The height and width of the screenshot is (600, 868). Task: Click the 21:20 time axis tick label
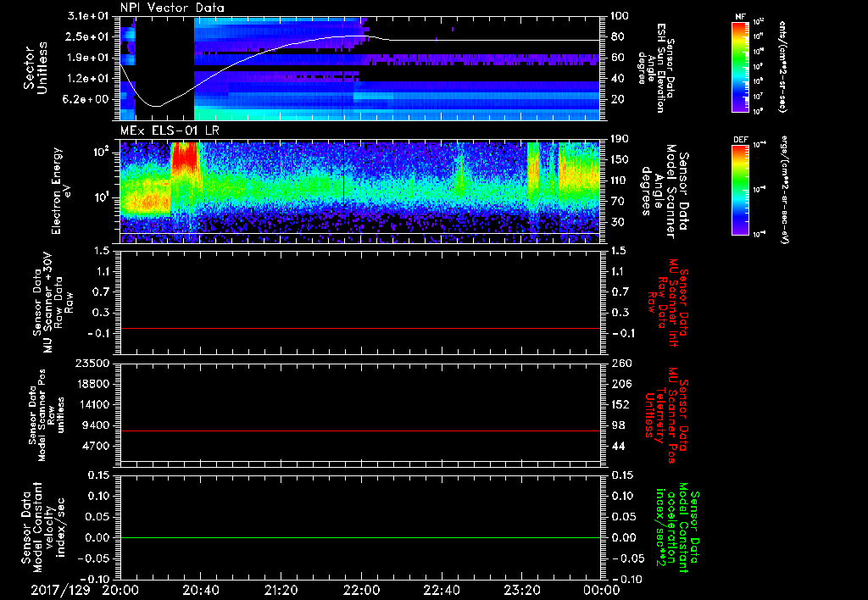point(281,588)
